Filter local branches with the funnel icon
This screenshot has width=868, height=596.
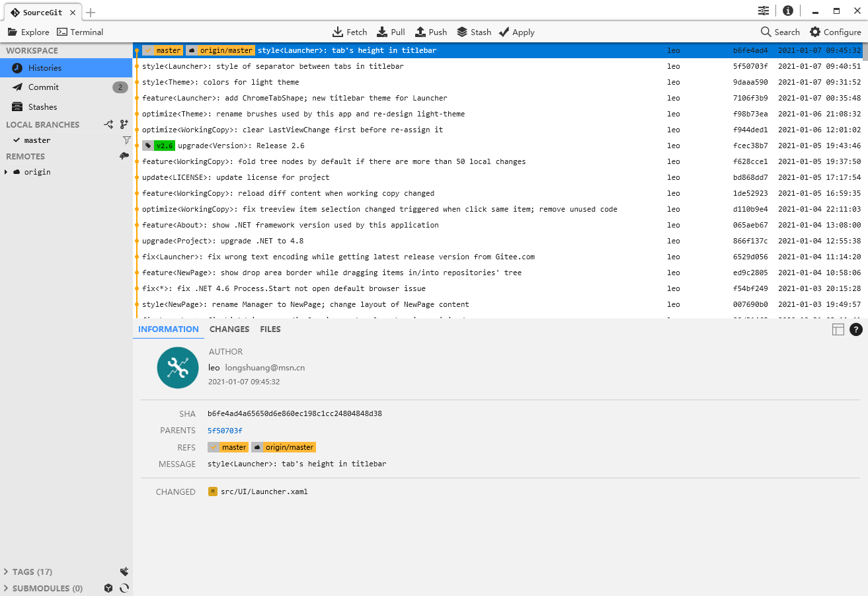click(x=126, y=140)
